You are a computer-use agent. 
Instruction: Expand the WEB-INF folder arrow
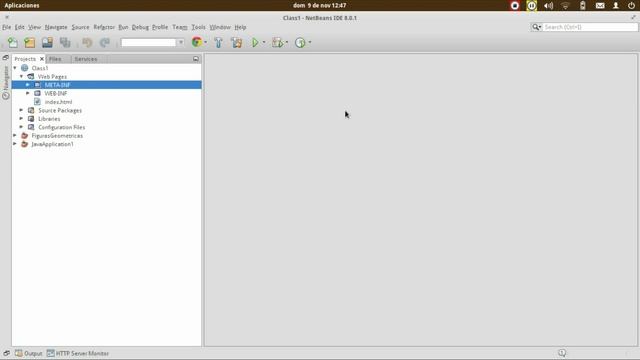coord(28,93)
